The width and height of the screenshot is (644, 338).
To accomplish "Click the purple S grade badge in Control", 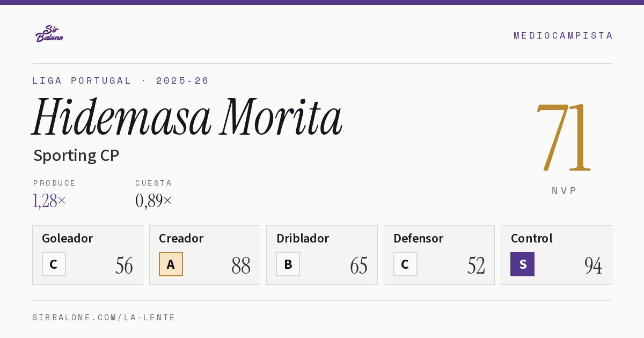I will 522,264.
